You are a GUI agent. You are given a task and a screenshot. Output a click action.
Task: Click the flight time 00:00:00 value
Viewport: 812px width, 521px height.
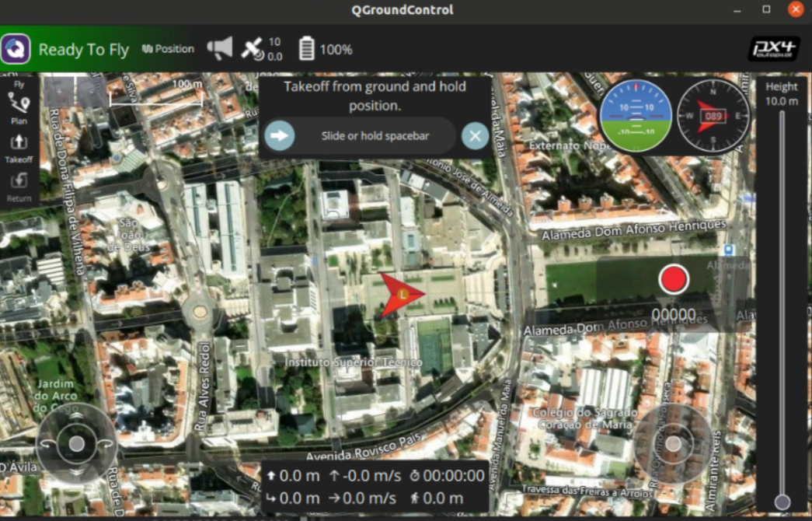click(448, 476)
